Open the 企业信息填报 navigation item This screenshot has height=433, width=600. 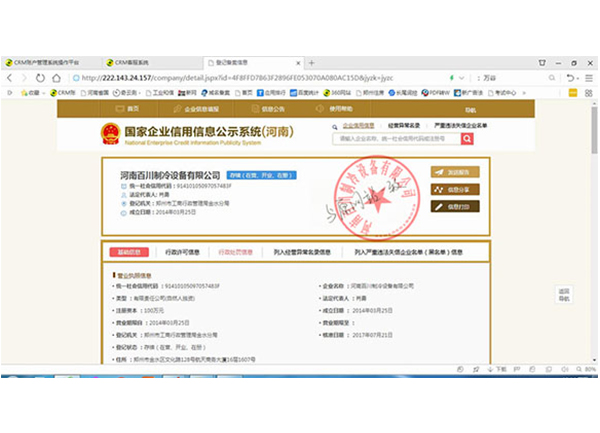(195, 108)
